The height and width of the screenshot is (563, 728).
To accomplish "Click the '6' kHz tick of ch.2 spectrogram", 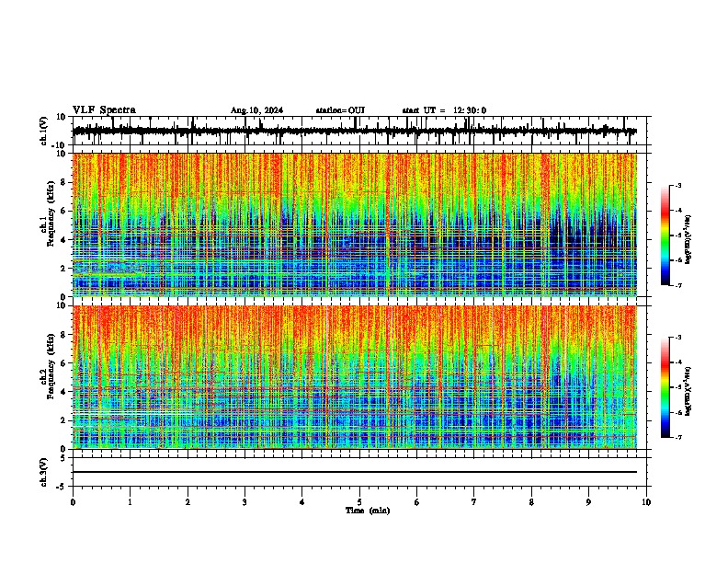I will (64, 363).
